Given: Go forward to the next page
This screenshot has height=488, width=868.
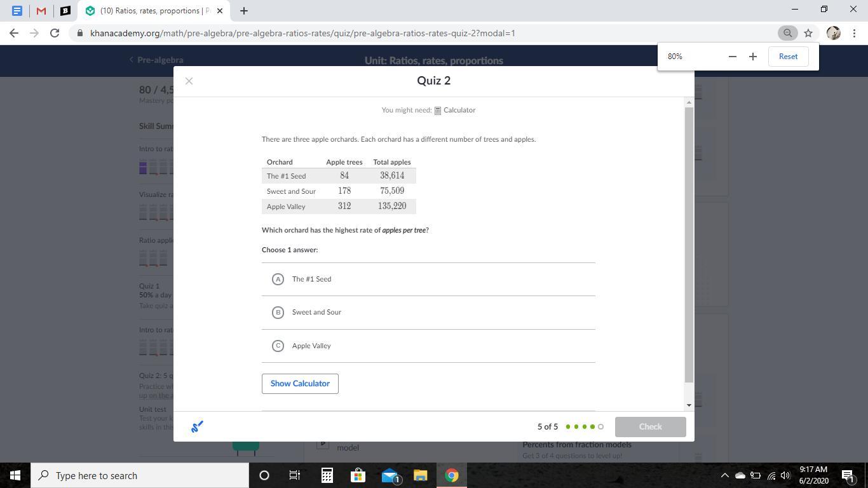Looking at the screenshot, I should (34, 33).
